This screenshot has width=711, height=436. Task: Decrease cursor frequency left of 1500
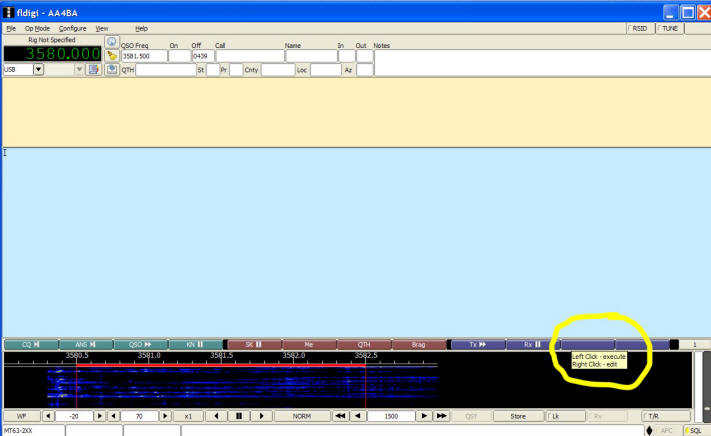coord(358,416)
